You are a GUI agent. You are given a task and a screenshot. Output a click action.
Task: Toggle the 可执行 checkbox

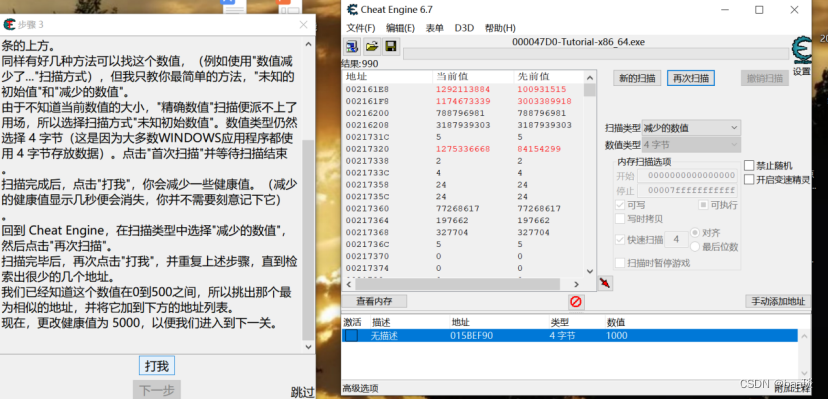[x=703, y=205]
